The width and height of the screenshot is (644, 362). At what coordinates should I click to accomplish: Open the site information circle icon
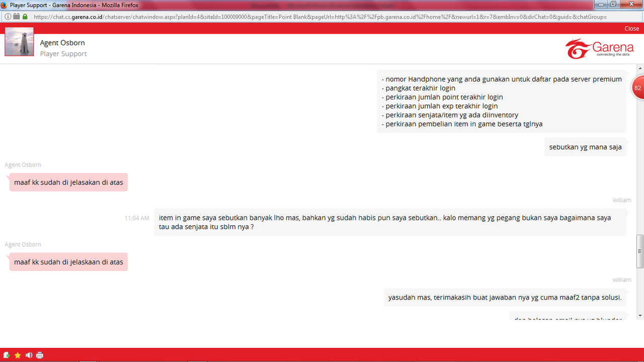pos(8,17)
